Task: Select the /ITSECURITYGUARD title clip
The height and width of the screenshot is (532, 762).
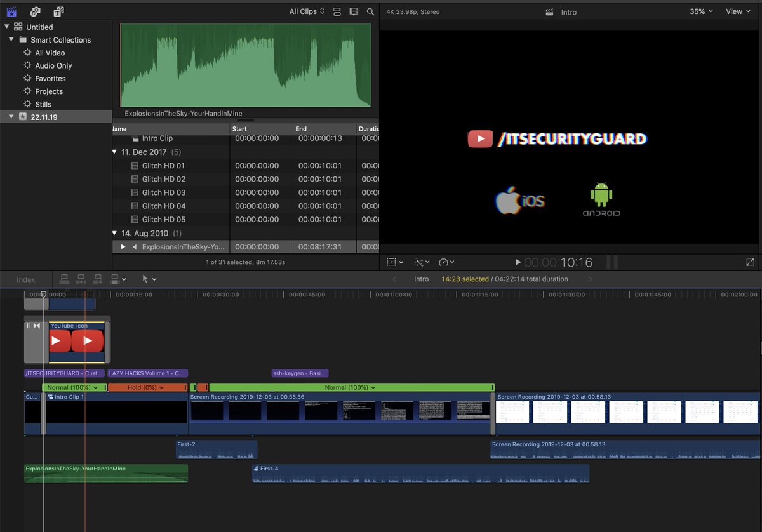Action: pyautogui.click(x=65, y=373)
